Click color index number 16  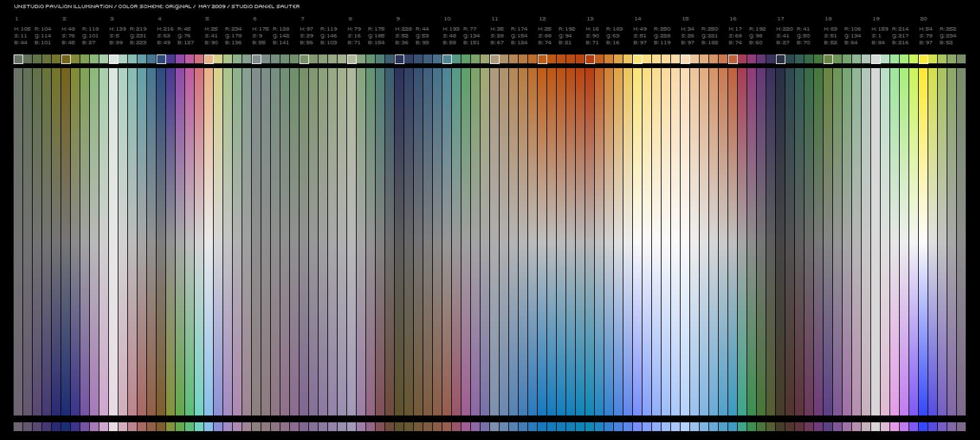[732, 19]
